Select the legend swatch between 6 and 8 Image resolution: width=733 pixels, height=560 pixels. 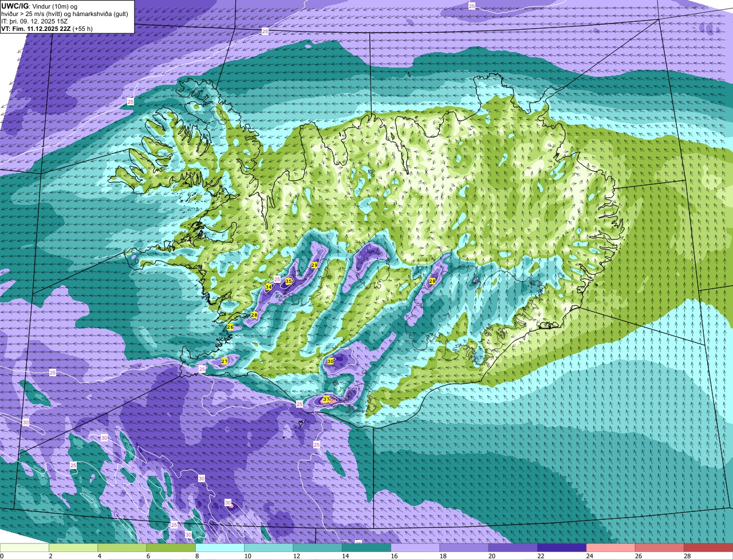[171, 548]
